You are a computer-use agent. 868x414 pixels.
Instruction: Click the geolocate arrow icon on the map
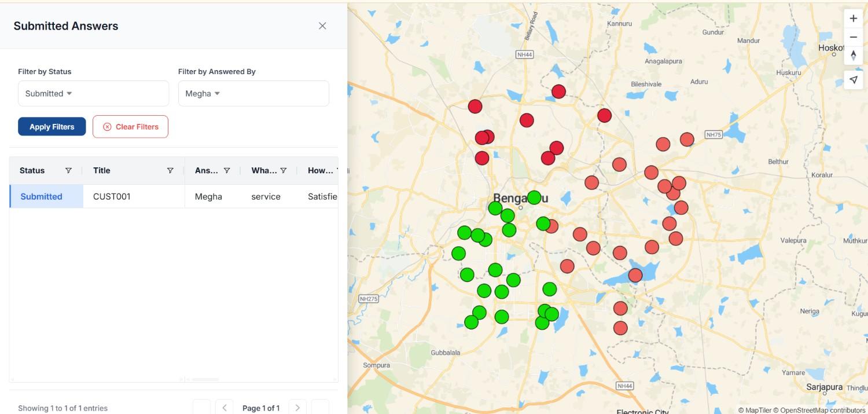click(x=853, y=79)
